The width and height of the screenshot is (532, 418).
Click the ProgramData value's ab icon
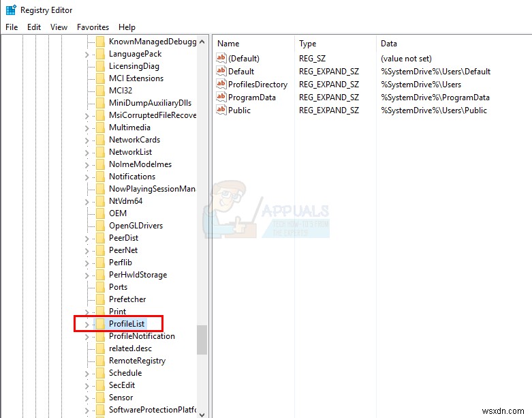[221, 97]
